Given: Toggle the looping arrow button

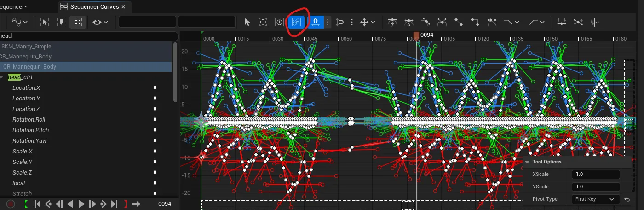Looking at the screenshot, I should tap(137, 204).
